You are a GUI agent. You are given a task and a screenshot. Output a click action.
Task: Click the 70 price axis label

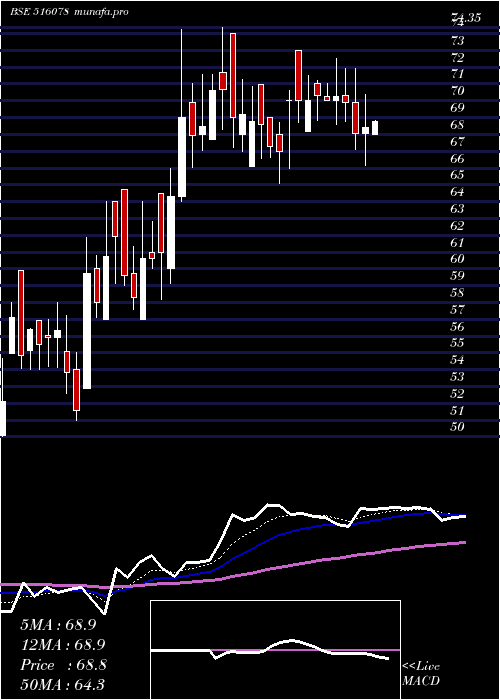[458, 91]
